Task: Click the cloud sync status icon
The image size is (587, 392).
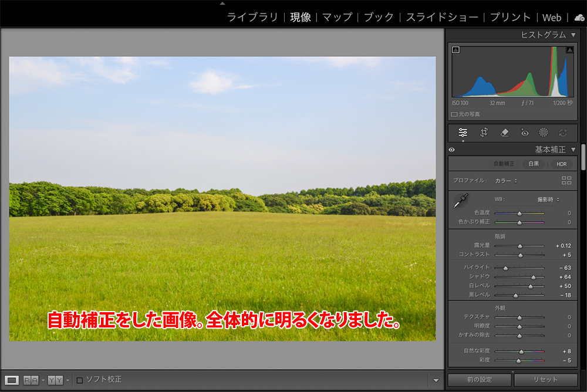Action: 579,18
